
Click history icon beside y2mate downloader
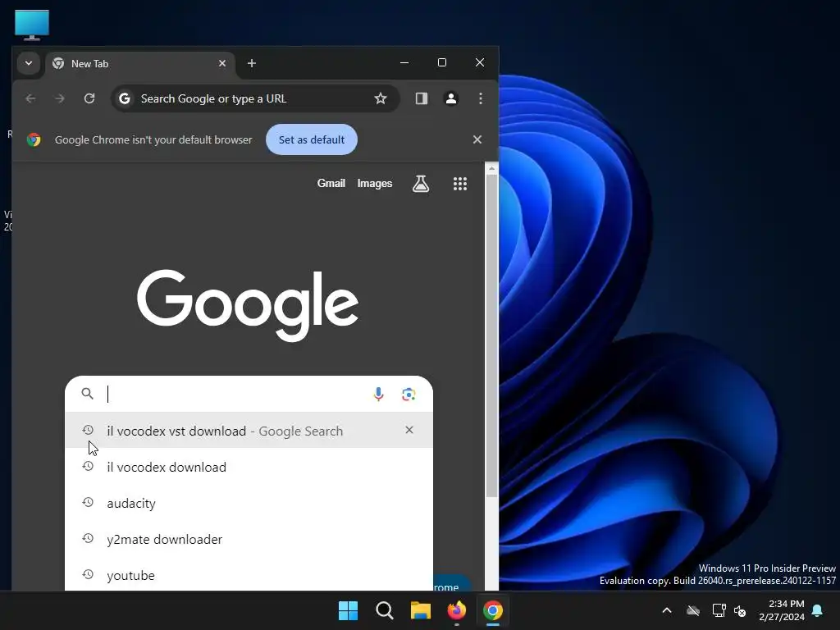[88, 538]
